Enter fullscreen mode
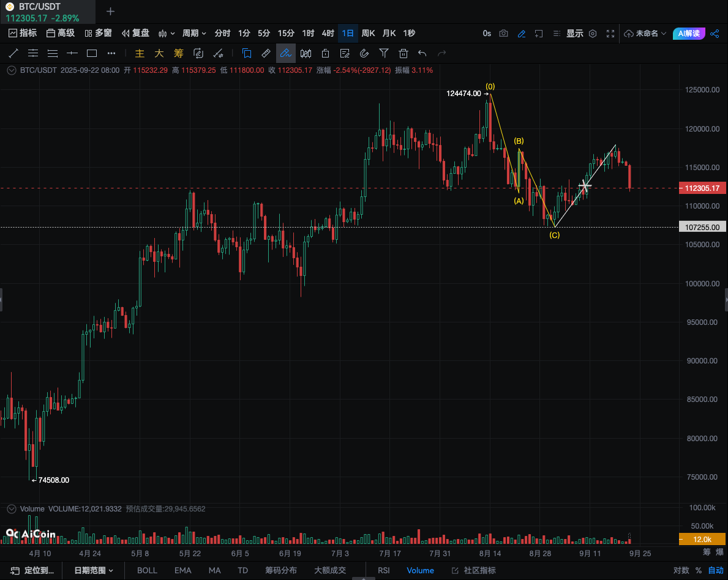Viewport: 728px width, 580px height. tap(610, 34)
